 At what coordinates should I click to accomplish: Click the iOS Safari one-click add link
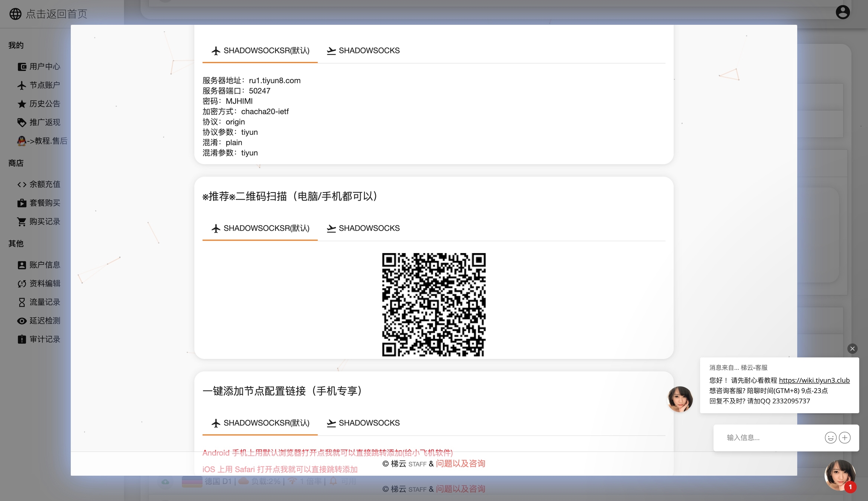click(280, 469)
